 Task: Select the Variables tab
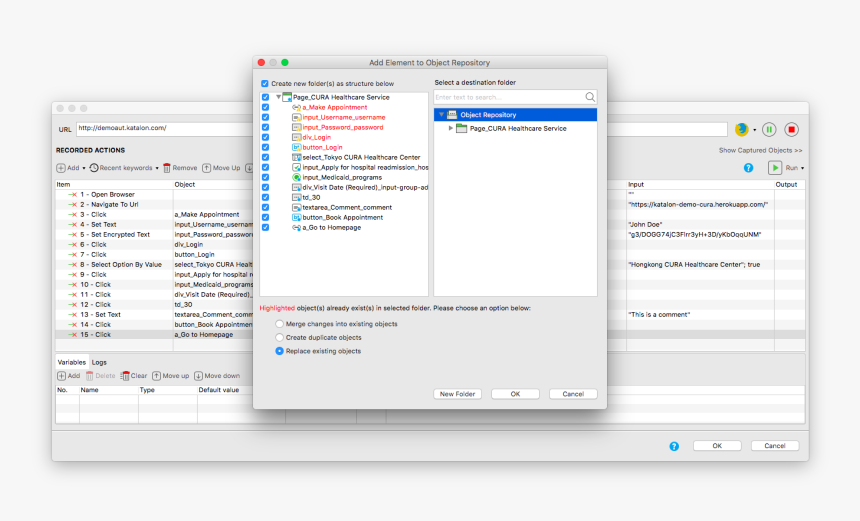tap(71, 362)
